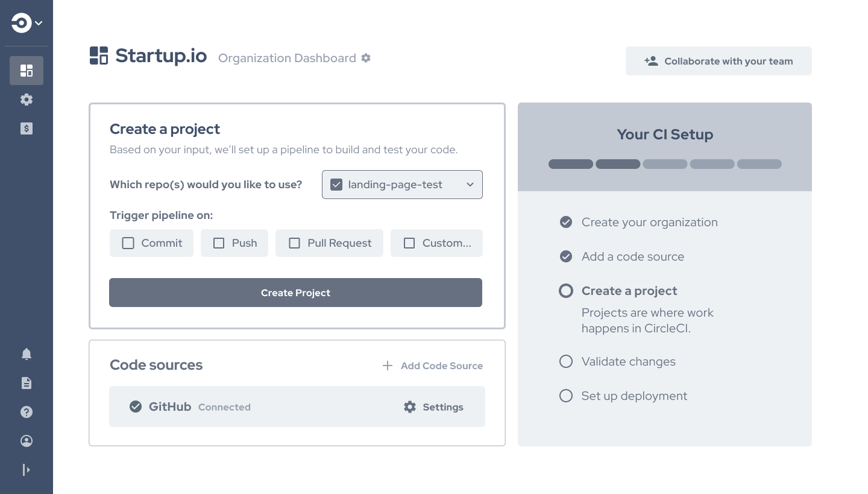Click the third CI Setup progress segment

click(665, 164)
